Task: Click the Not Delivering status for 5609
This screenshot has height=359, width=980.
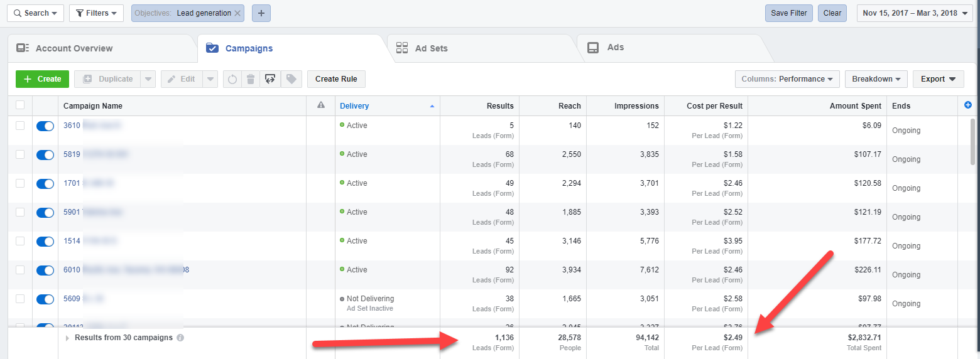Action: [370, 299]
